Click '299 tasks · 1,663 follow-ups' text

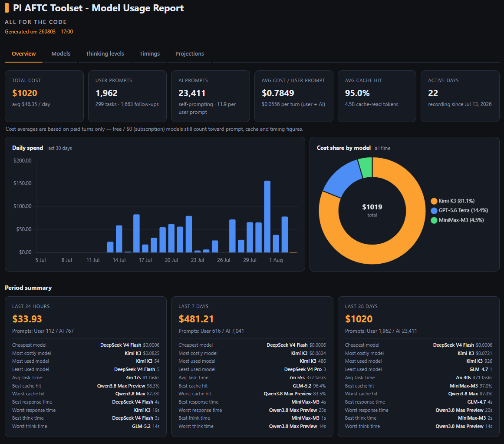[127, 104]
